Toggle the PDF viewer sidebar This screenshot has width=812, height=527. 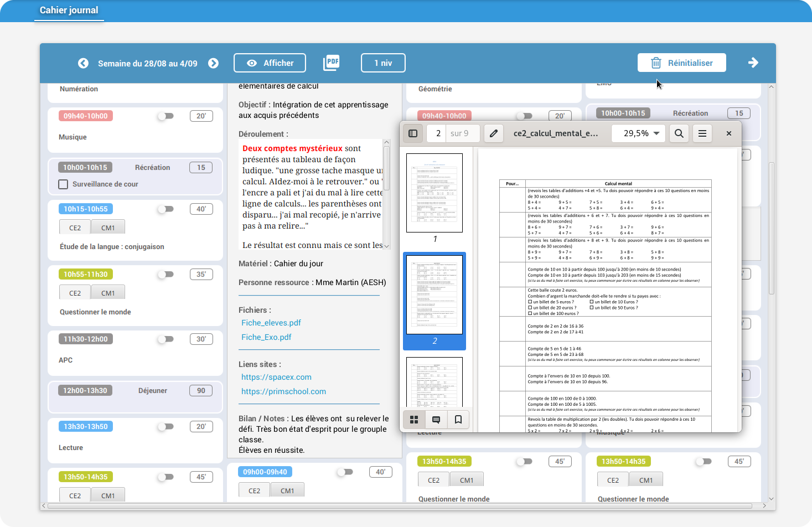click(x=413, y=133)
